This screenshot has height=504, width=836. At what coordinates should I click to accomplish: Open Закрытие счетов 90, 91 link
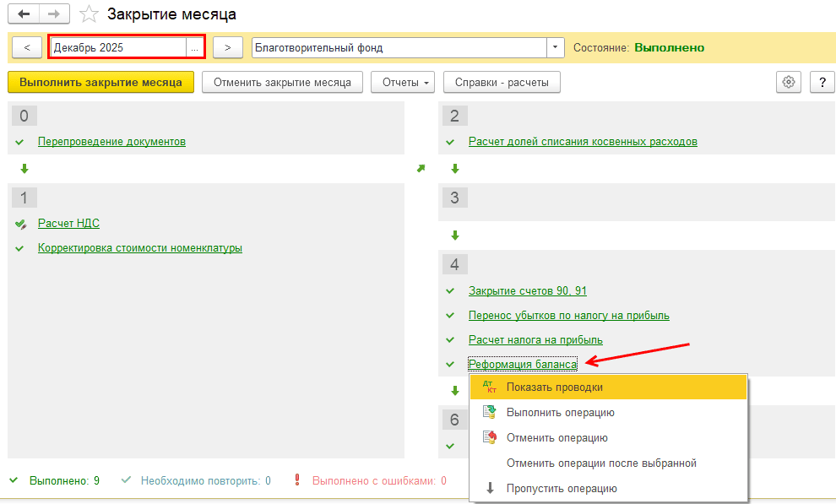pyautogui.click(x=527, y=291)
